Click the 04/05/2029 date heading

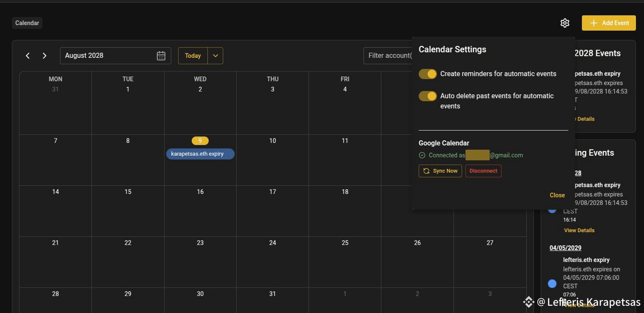(x=565, y=248)
